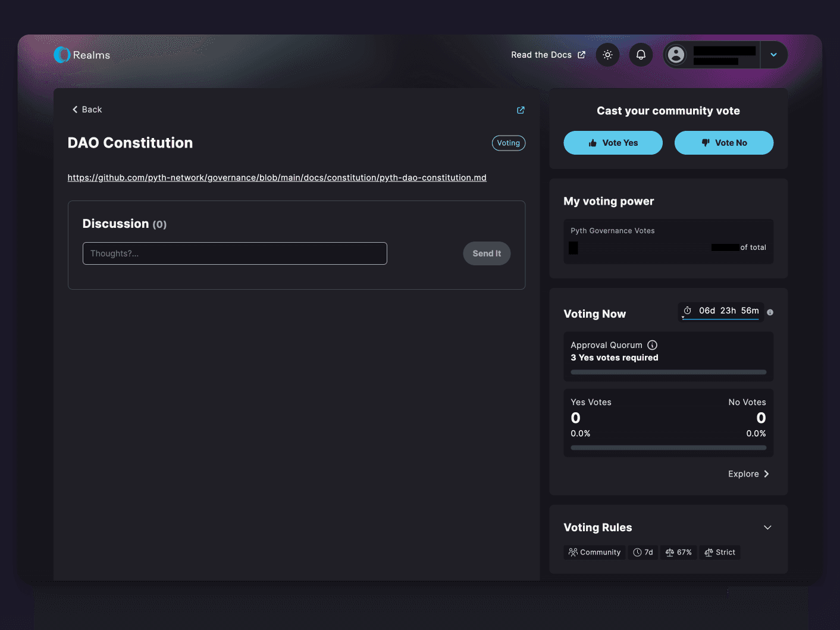
Task: Click the Approval Quorum info icon
Action: [652, 345]
